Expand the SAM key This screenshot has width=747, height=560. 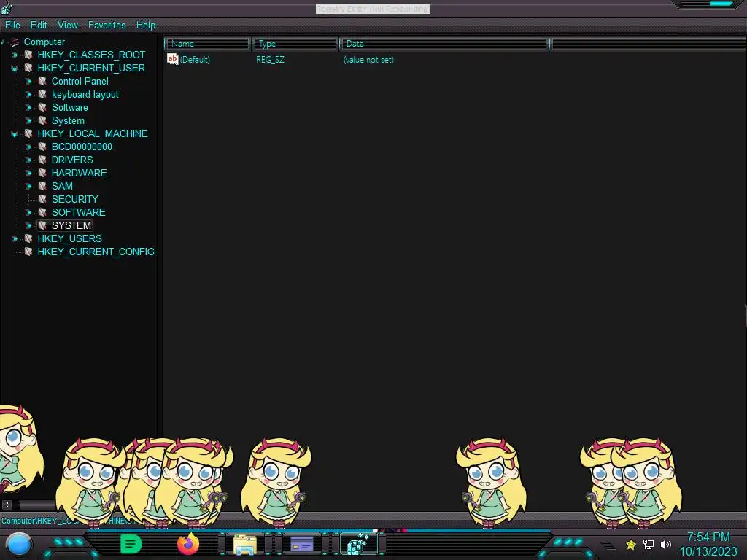click(x=28, y=186)
